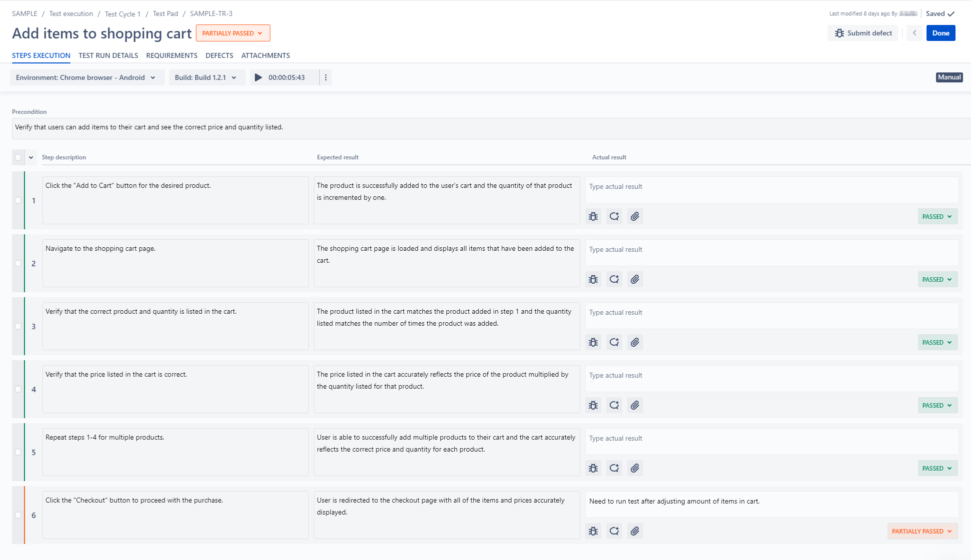Start the timer play button
Image resolution: width=971 pixels, height=560 pixels.
258,77
